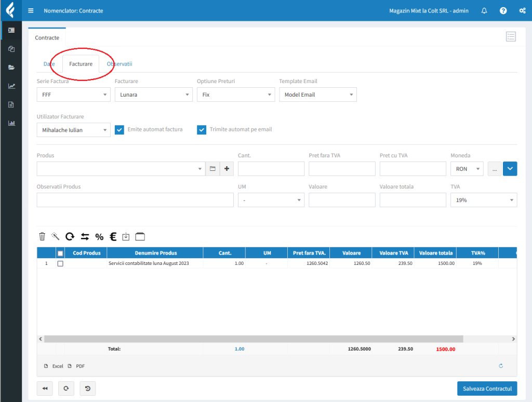
Task: Open the documents copy sidebar icon
Action: tap(11, 49)
